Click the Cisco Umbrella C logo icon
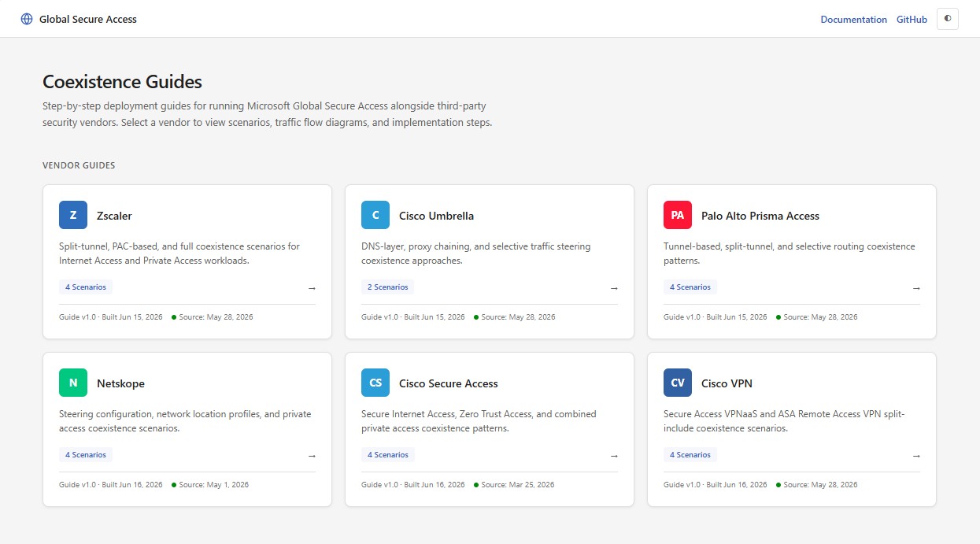The width and height of the screenshot is (980, 544). [375, 215]
